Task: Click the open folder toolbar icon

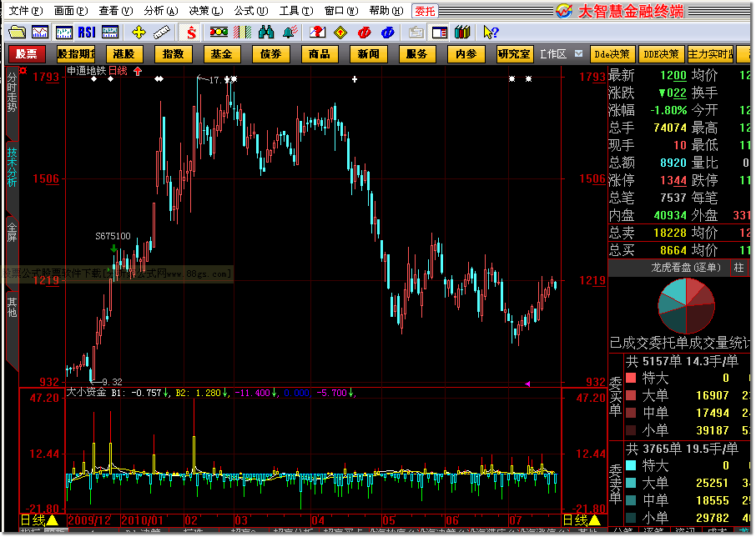Action: pos(17,33)
